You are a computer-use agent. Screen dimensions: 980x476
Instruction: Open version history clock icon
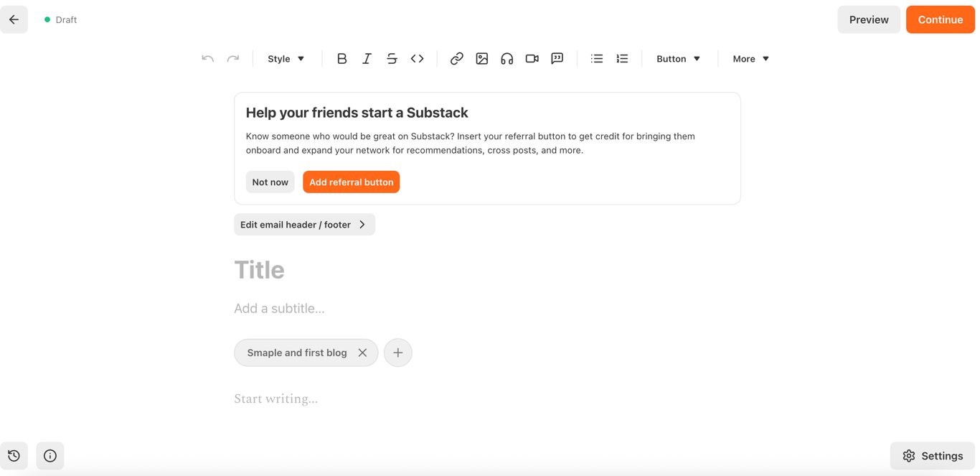tap(14, 456)
